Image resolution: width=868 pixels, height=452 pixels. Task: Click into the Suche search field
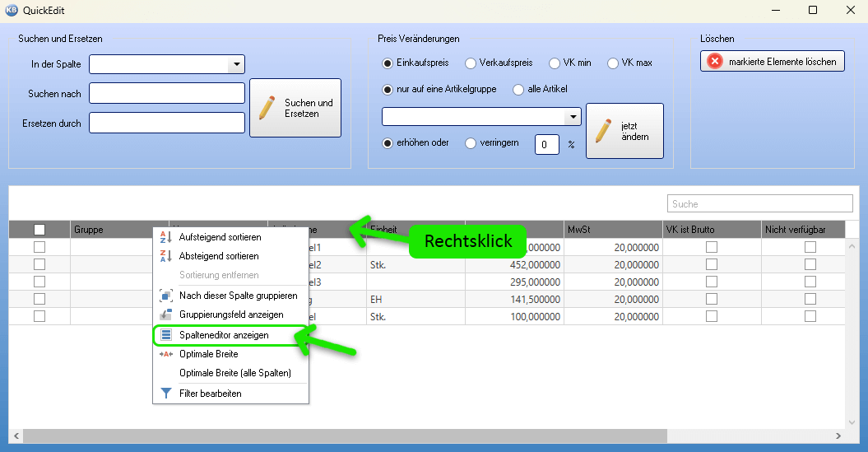(x=759, y=203)
